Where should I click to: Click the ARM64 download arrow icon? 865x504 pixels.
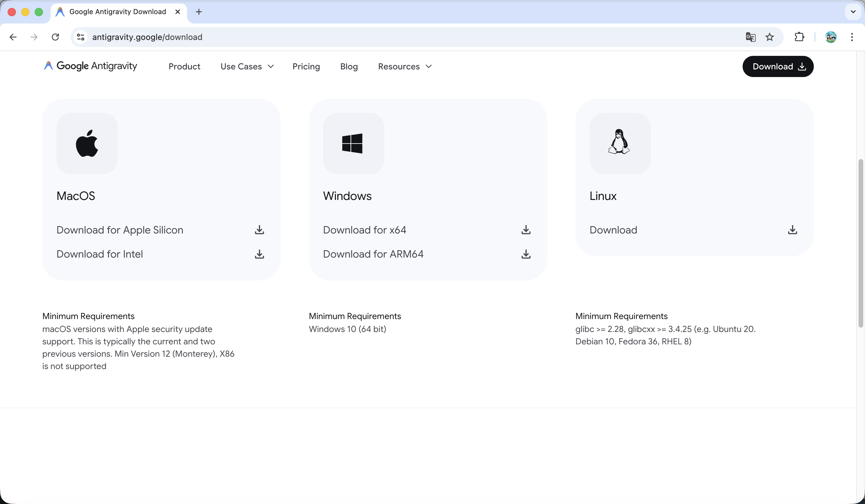525,254
